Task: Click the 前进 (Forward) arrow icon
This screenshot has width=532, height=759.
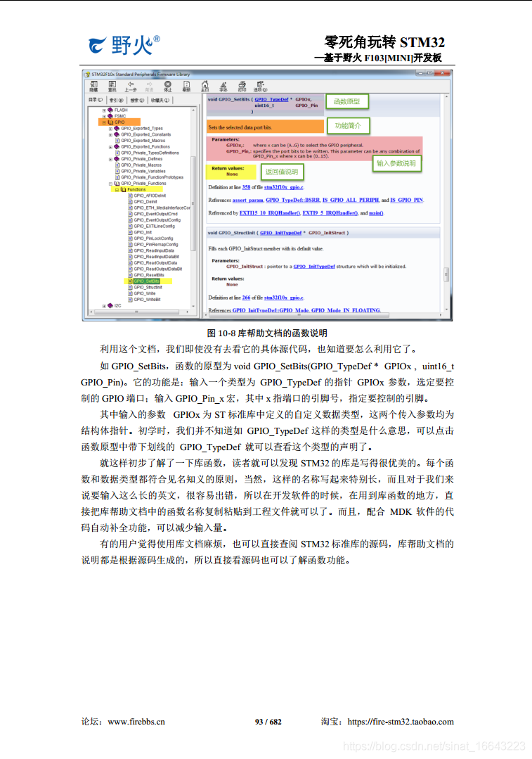Action: pos(150,84)
